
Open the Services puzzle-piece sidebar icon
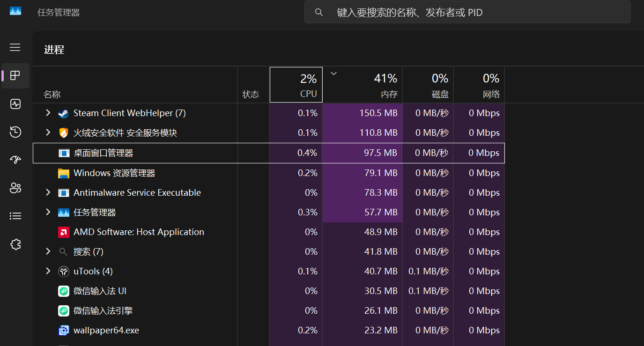[x=15, y=244]
